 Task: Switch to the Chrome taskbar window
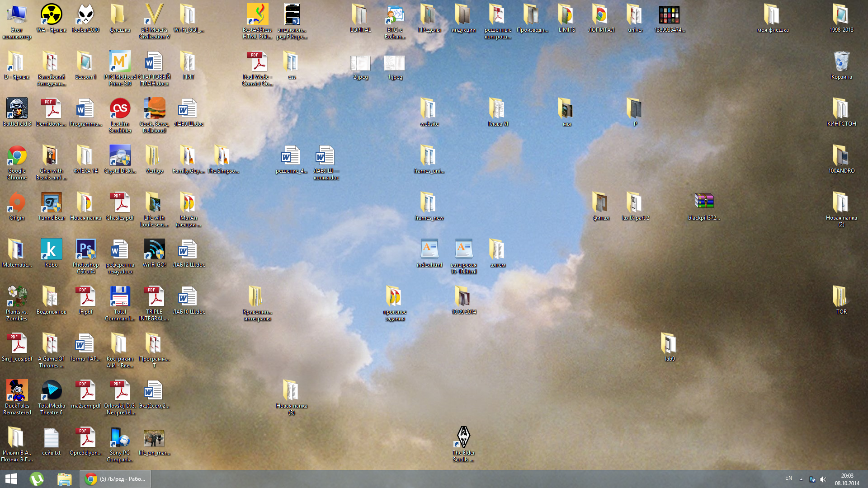coord(116,479)
